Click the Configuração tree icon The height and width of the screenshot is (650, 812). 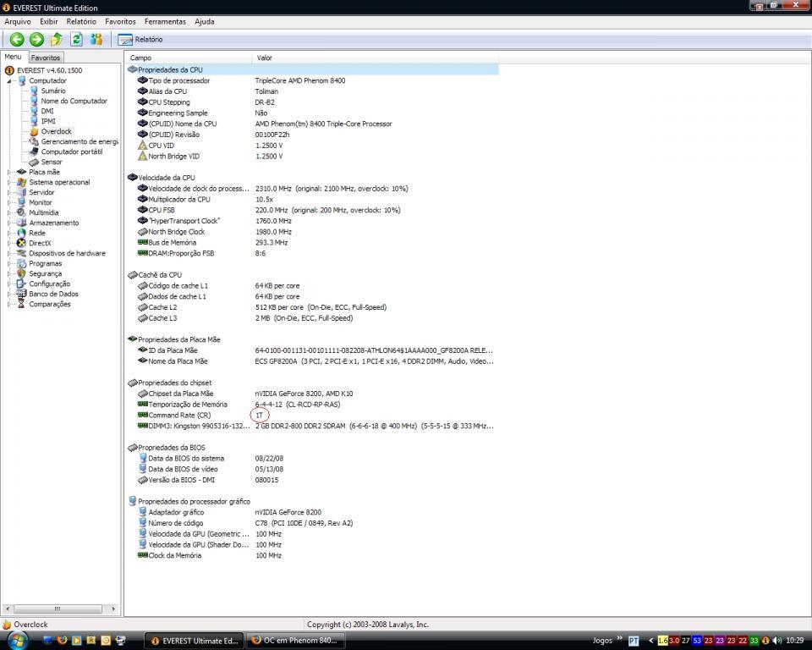tap(21, 284)
